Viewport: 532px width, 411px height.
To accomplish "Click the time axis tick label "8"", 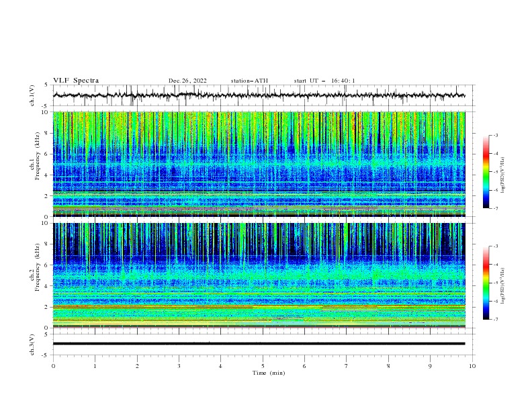I will pyautogui.click(x=388, y=366).
